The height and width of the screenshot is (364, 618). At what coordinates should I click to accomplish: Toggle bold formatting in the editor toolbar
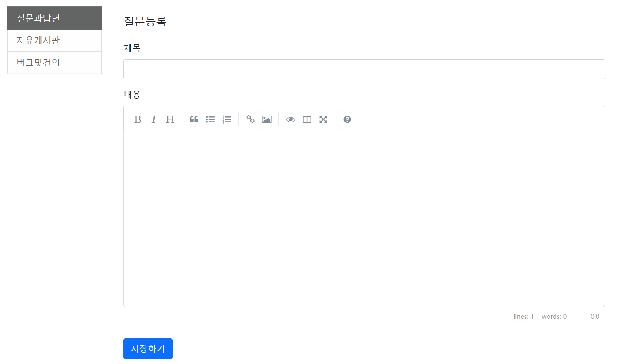click(x=137, y=119)
